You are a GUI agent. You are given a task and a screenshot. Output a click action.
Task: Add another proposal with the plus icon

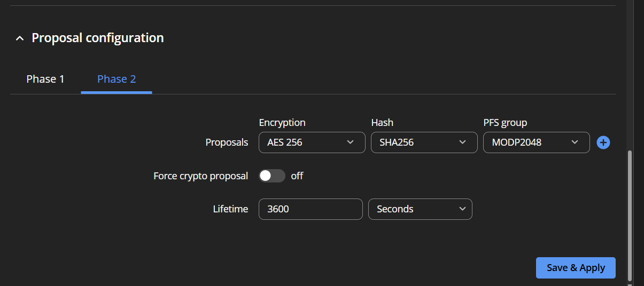coord(603,142)
